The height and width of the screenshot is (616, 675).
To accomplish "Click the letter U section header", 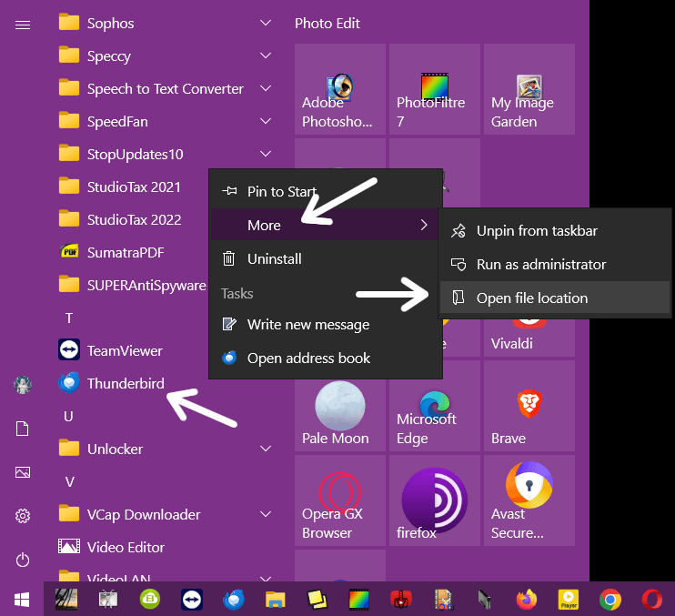I will tap(68, 416).
